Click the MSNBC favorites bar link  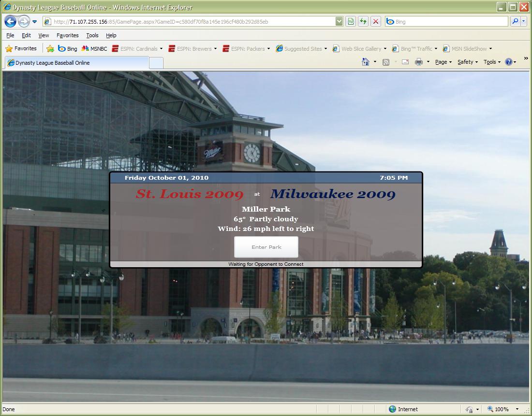pyautogui.click(x=95, y=49)
